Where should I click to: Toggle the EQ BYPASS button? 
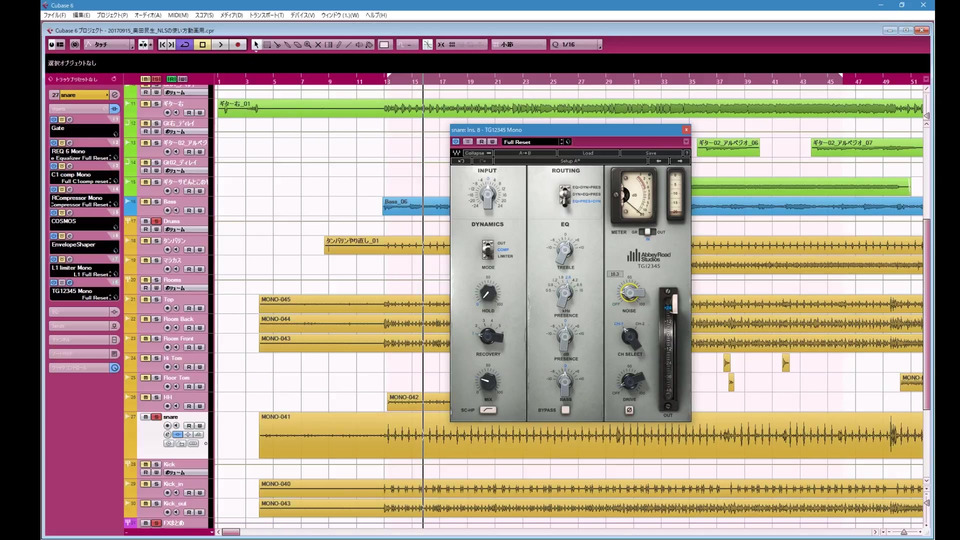(x=565, y=410)
